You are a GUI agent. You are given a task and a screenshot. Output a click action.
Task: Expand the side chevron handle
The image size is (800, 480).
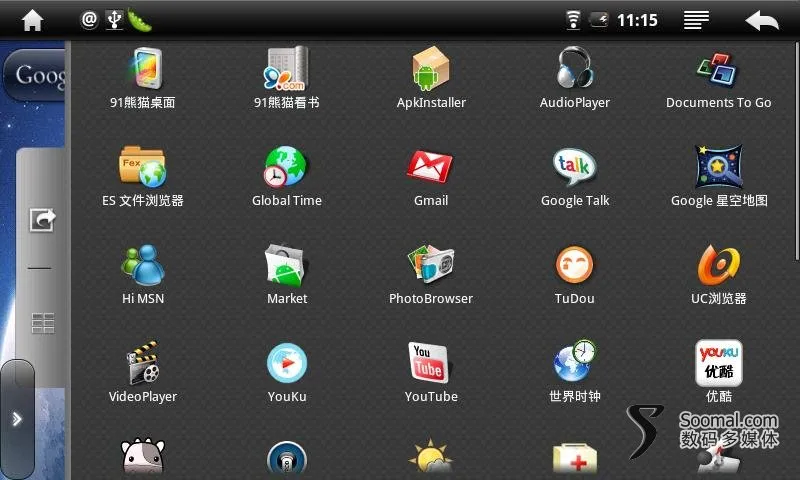[x=17, y=419]
